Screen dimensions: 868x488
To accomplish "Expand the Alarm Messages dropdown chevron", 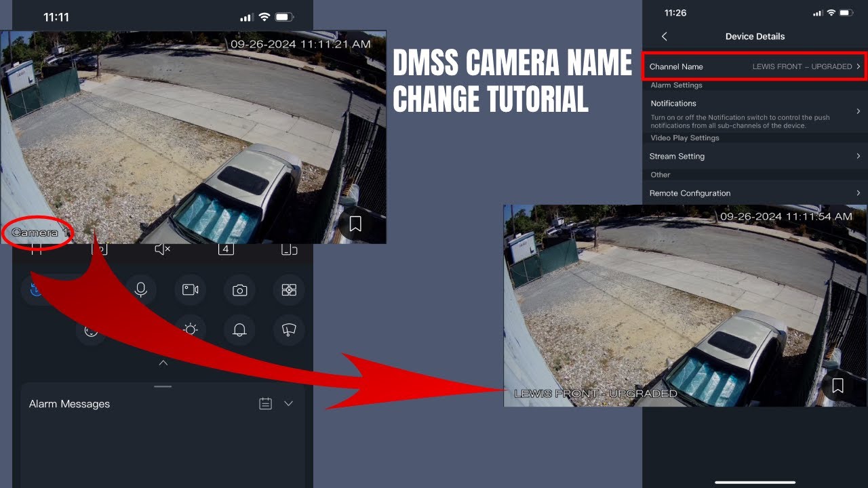I will [288, 403].
